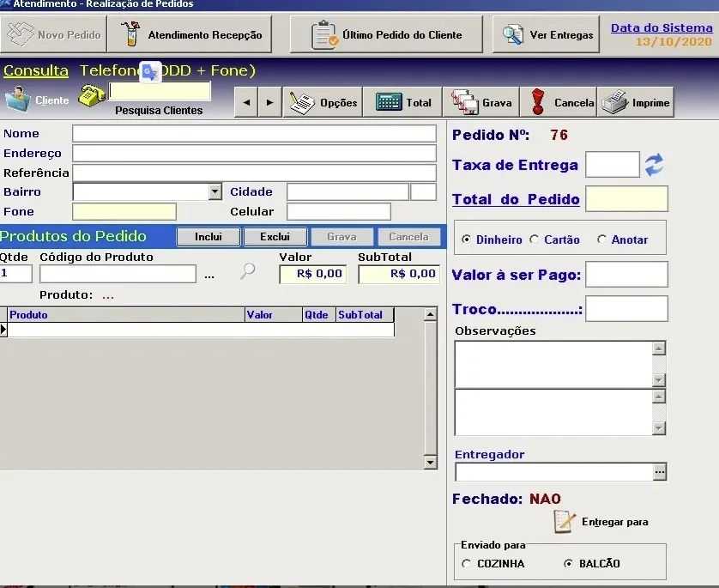The height and width of the screenshot is (588, 719).
Task: Click the Inclui product button
Action: (x=208, y=237)
